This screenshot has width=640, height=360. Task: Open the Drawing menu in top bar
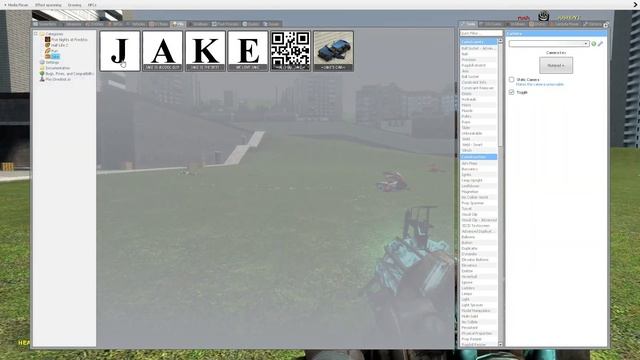[75, 5]
